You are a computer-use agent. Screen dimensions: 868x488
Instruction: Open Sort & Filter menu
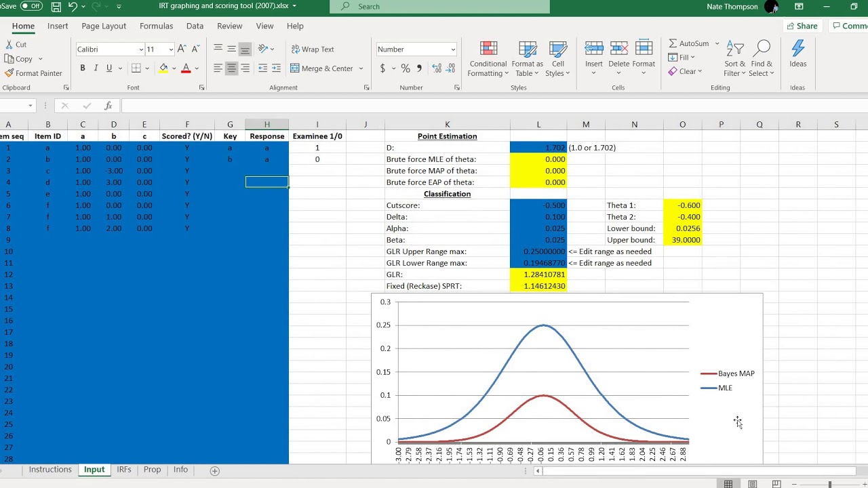click(x=734, y=59)
